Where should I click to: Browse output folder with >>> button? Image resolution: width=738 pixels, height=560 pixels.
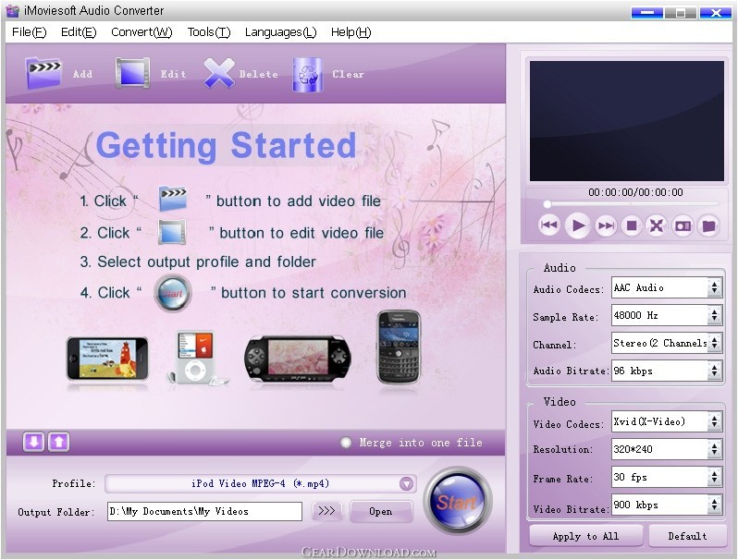click(x=326, y=511)
